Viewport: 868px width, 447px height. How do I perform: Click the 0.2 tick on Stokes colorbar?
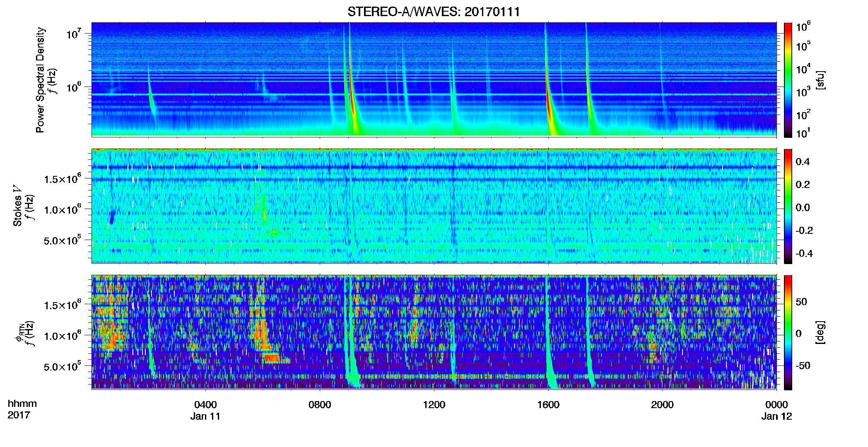coord(803,185)
